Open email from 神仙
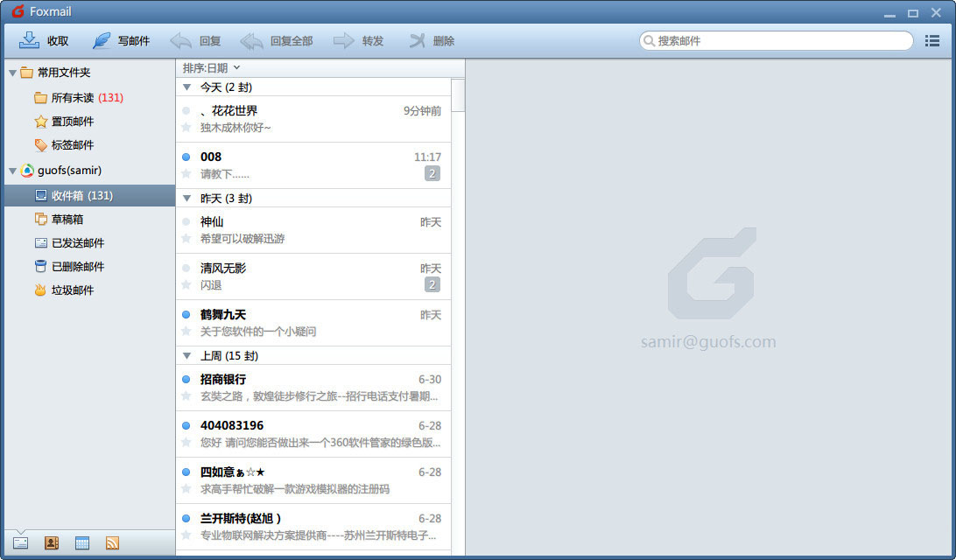Viewport: 956px width, 560px height. 313,230
